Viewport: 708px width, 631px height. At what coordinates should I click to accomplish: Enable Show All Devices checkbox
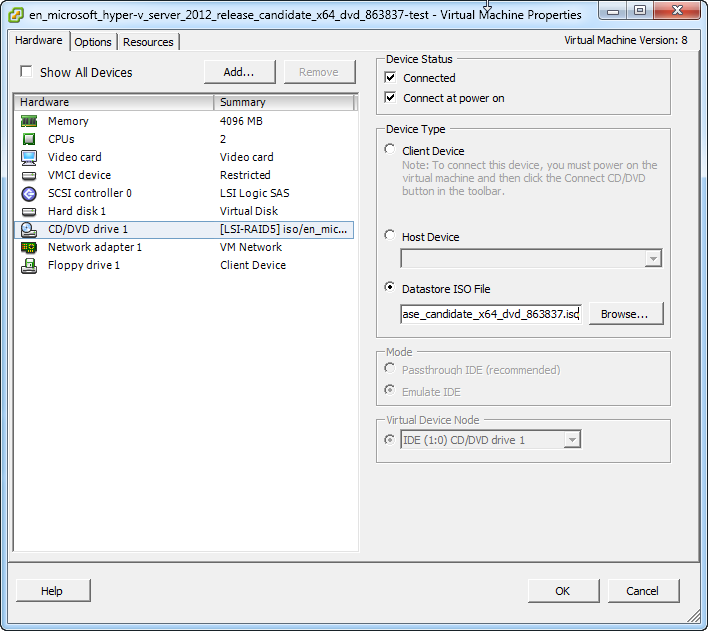click(x=26, y=71)
